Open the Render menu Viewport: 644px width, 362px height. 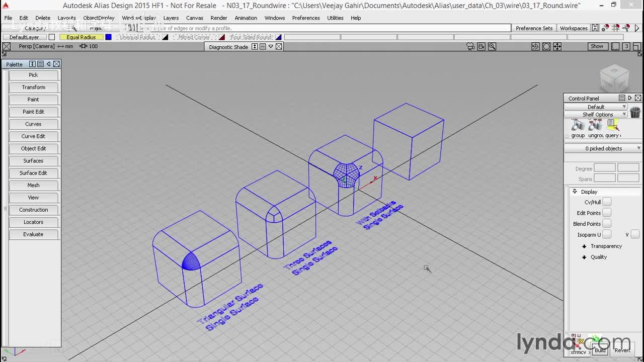(219, 18)
